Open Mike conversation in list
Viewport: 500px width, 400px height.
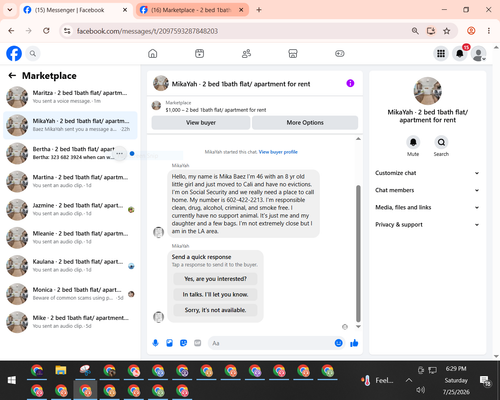70,322
